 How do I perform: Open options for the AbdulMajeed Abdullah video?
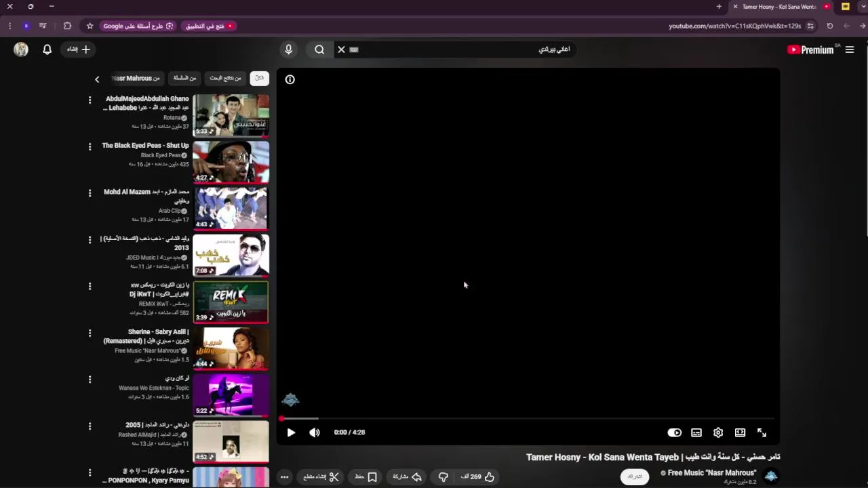[x=90, y=100]
